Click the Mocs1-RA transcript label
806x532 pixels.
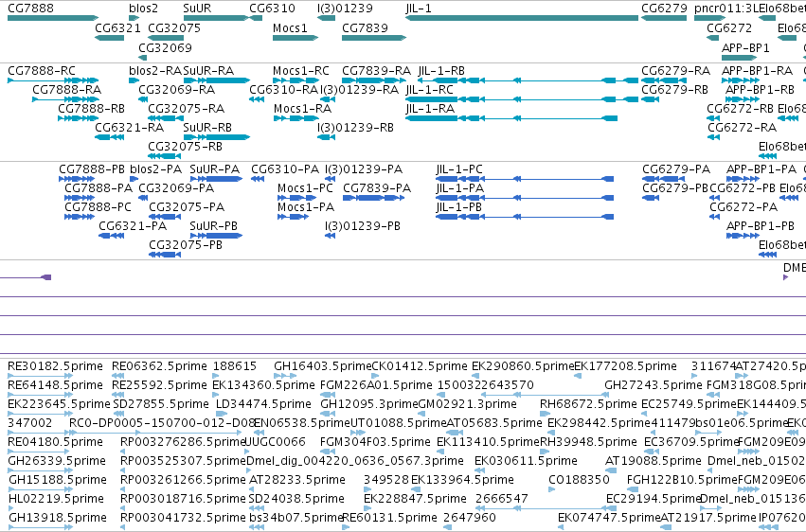303,108
